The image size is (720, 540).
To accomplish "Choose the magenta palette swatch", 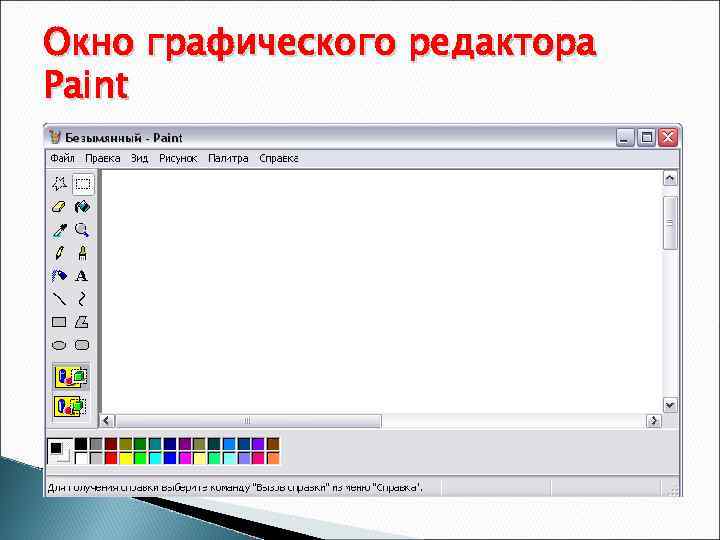I will [x=185, y=458].
